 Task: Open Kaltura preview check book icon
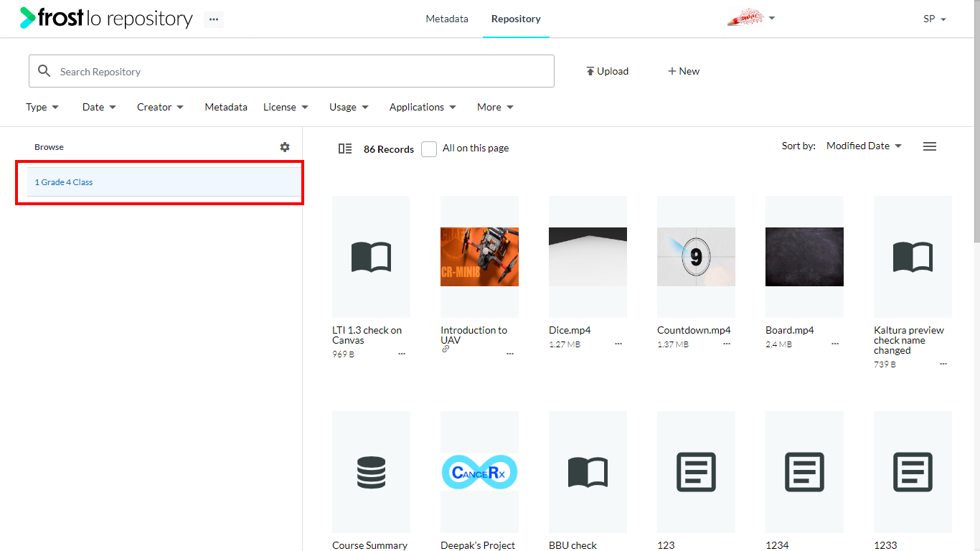913,257
